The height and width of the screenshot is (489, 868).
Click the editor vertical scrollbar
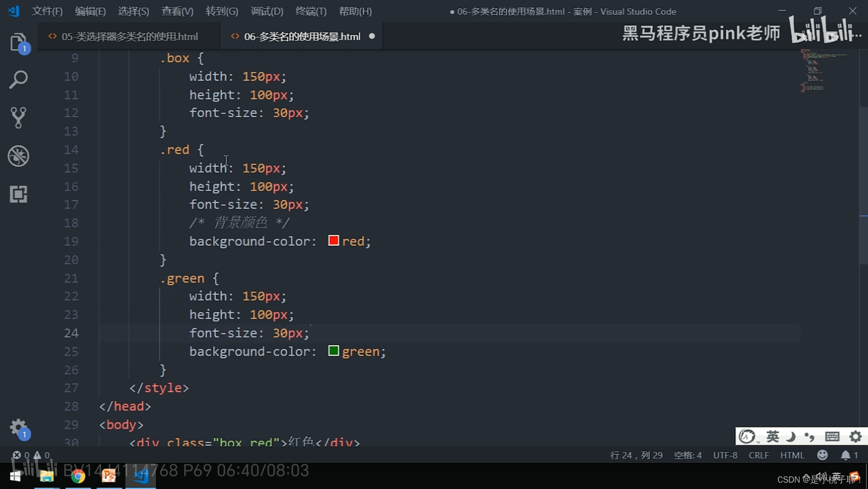click(x=863, y=186)
